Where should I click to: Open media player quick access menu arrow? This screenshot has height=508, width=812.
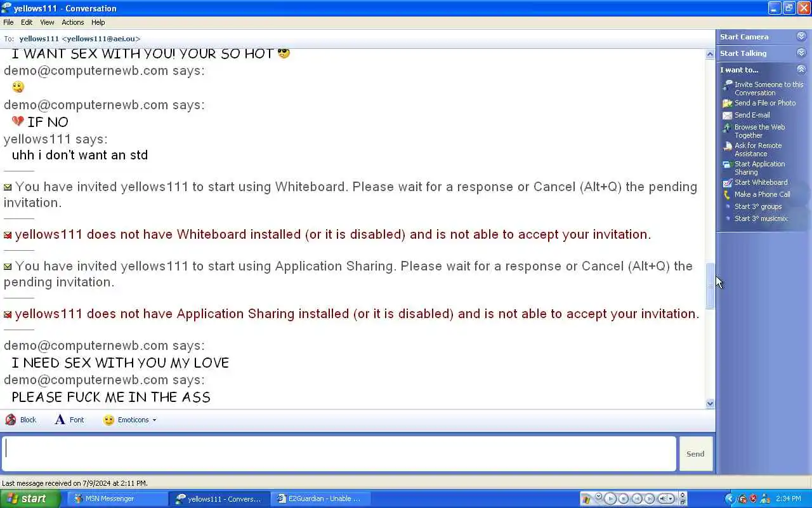(598, 496)
